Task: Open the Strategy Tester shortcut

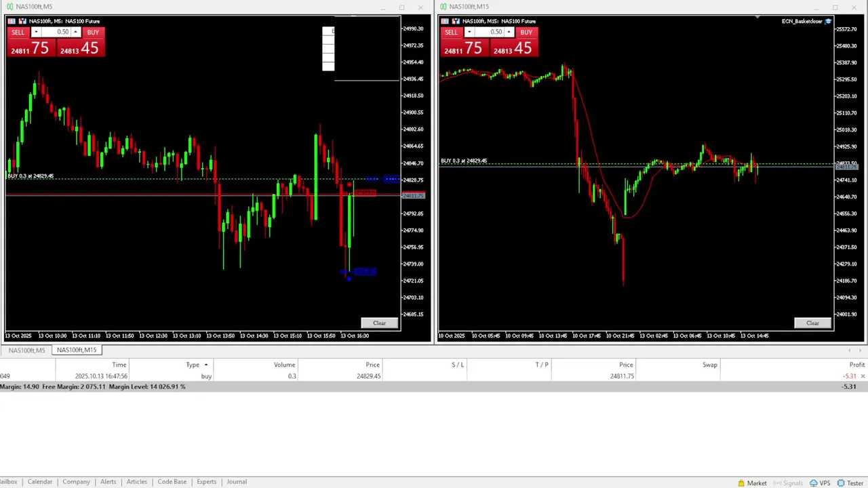Action: pos(850,483)
